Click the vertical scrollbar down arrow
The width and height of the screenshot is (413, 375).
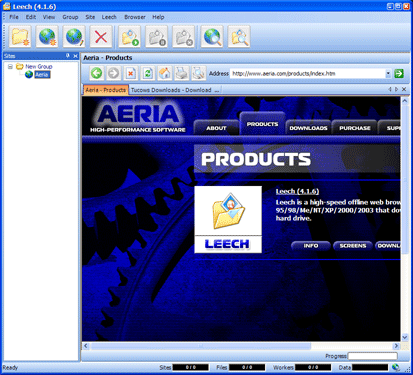(x=405, y=337)
